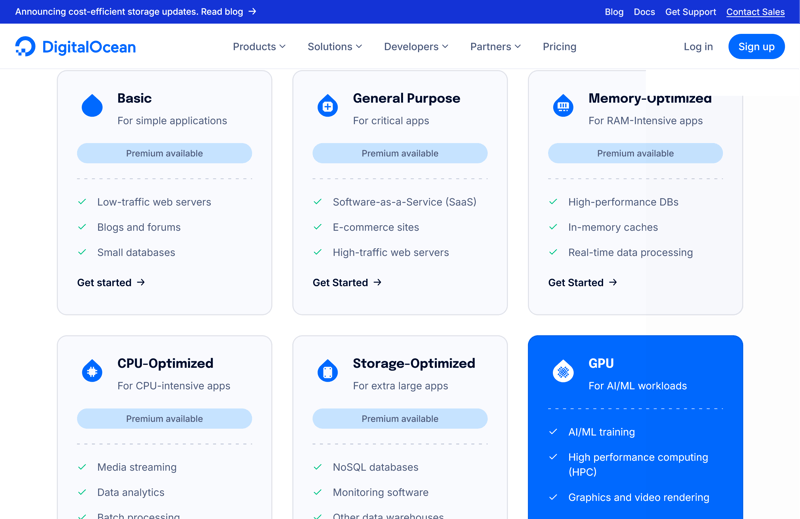Open the Partners dropdown menu
This screenshot has width=800, height=519.
point(495,47)
